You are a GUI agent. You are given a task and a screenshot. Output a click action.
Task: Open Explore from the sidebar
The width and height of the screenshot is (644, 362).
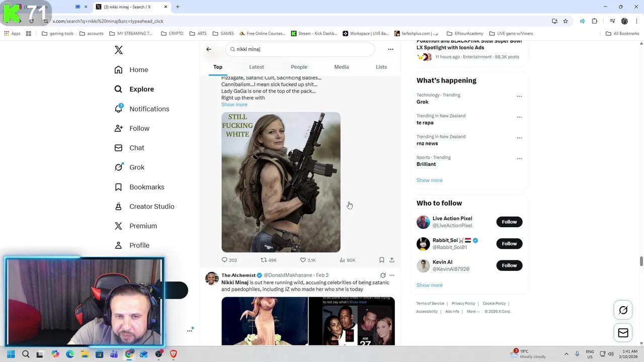click(134, 89)
